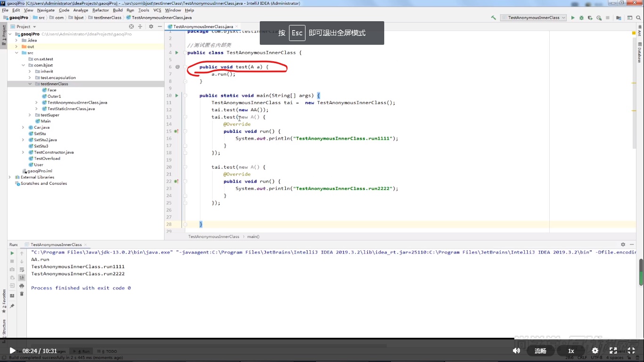Image resolution: width=644 pixels, height=362 pixels.
Task: Collapse the testInnerClass package
Action: pos(30,84)
